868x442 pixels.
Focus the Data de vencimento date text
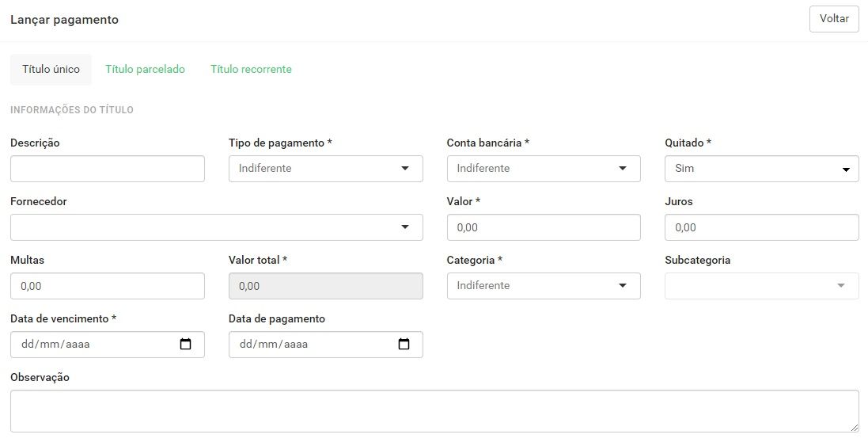tap(55, 344)
